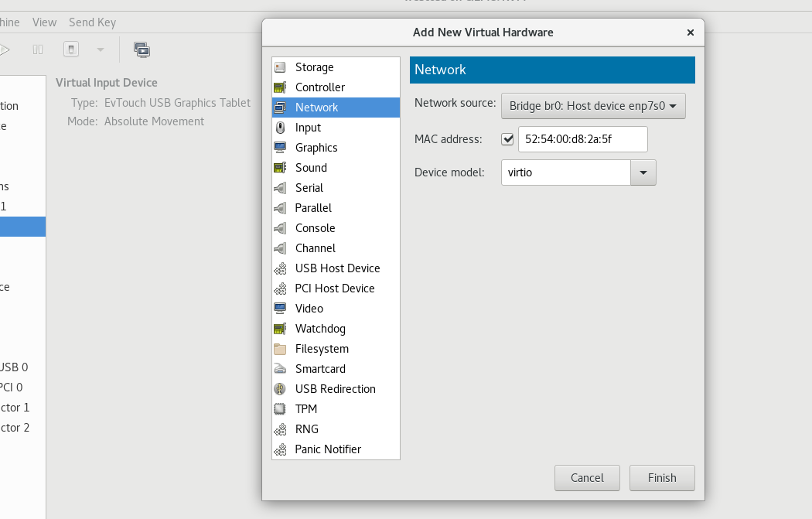Viewport: 812px width, 519px height.
Task: Uncheck the MAC address checkbox
Action: point(508,139)
